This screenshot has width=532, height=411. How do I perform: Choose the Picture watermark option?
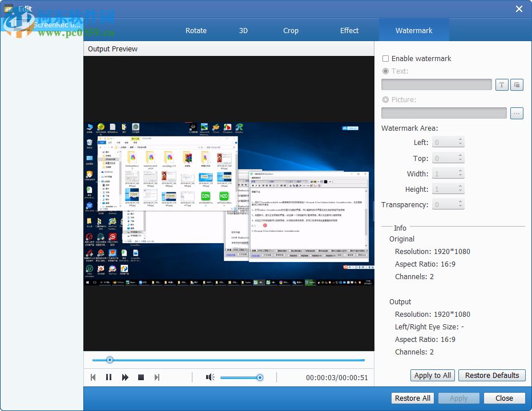coord(386,99)
